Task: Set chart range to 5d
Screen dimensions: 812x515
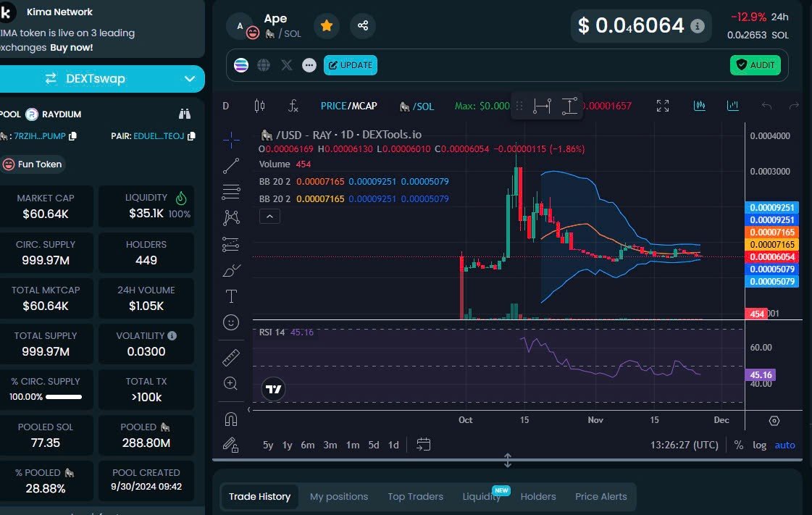Action: (x=373, y=445)
